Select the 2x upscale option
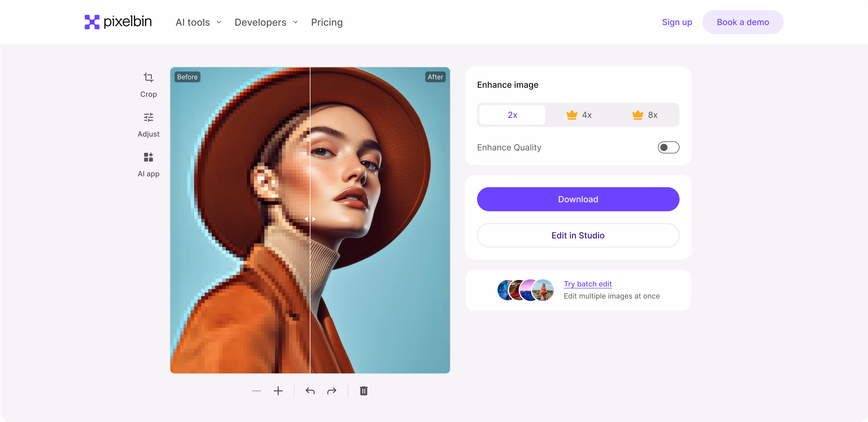868x422 pixels. [512, 115]
